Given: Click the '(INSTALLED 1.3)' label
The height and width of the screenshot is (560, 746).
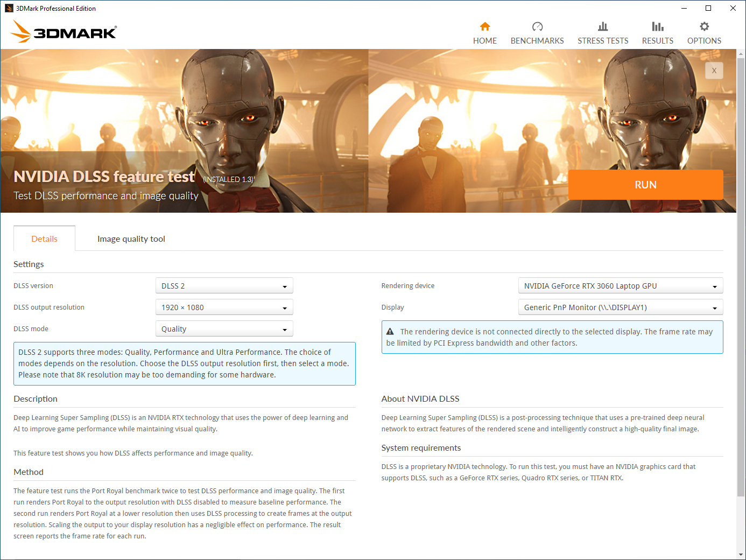Looking at the screenshot, I should (x=228, y=179).
